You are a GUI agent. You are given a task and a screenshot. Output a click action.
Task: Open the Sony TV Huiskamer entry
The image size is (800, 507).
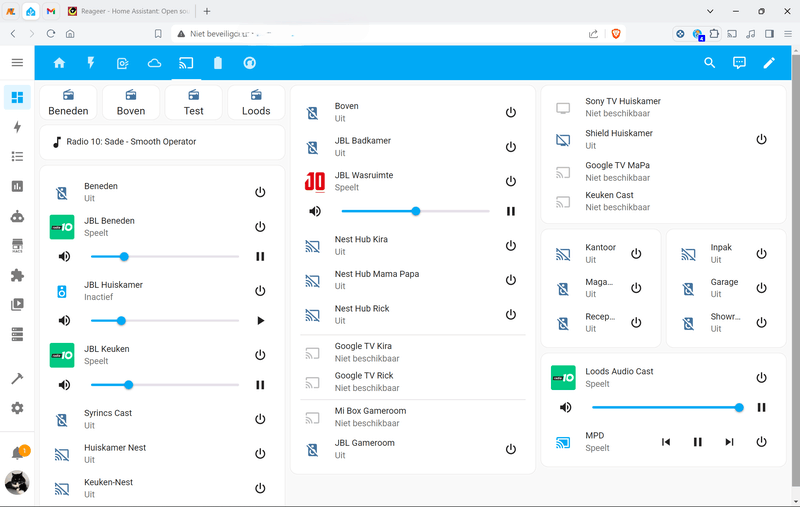663,107
